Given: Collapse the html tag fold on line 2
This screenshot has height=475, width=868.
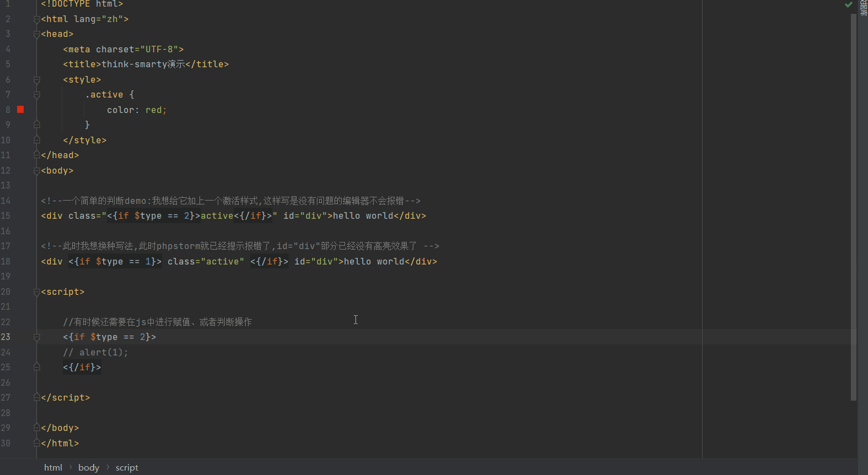Looking at the screenshot, I should tap(36, 19).
